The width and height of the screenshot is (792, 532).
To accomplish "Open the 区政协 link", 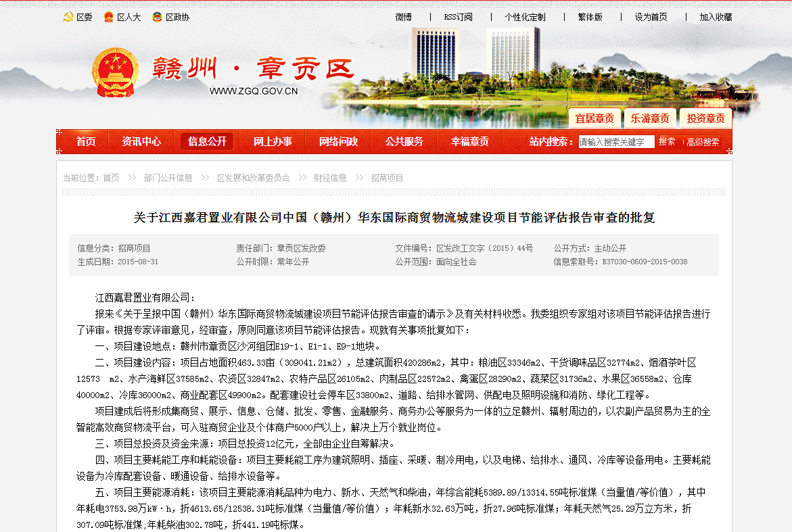I will [177, 17].
